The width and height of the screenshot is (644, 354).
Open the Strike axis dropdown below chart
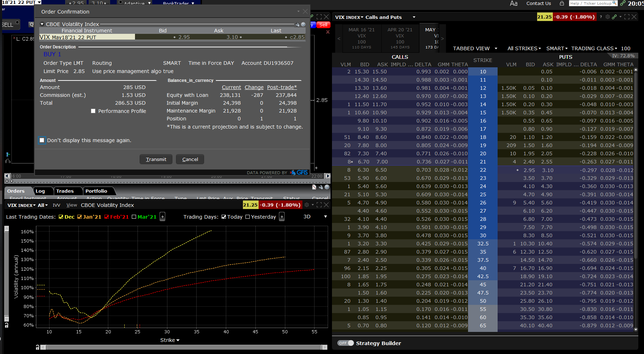click(170, 340)
